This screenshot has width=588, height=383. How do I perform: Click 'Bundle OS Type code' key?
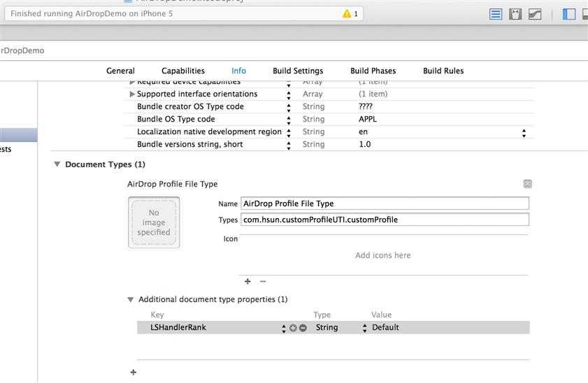pos(176,120)
